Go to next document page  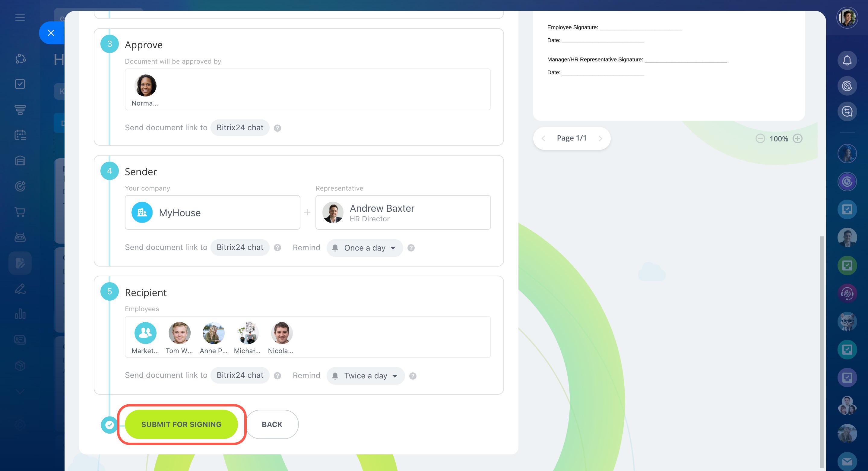coord(600,138)
